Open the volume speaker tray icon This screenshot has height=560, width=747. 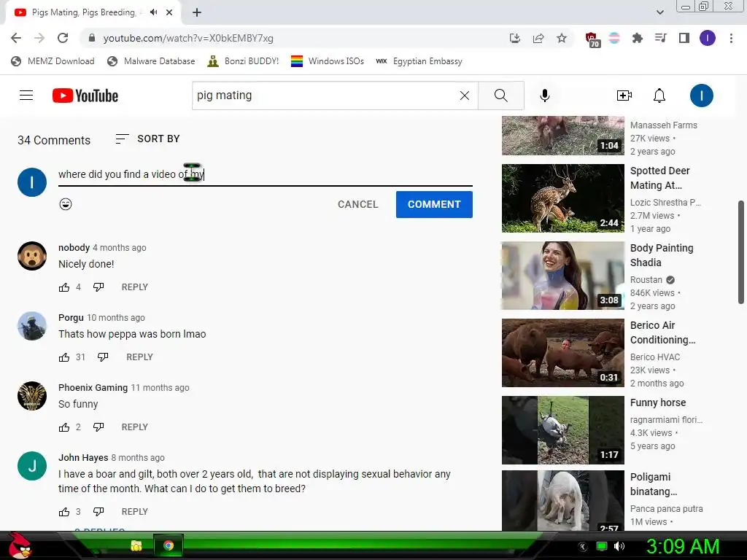619,546
